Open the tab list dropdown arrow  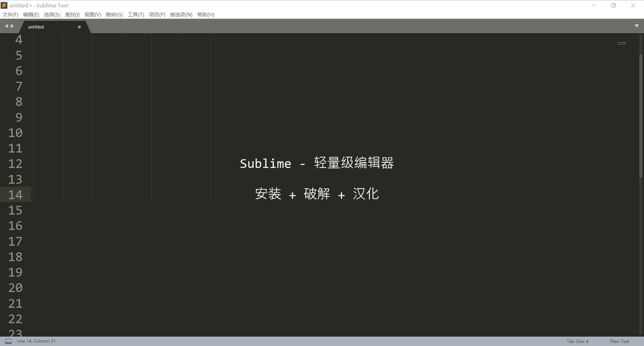point(637,26)
